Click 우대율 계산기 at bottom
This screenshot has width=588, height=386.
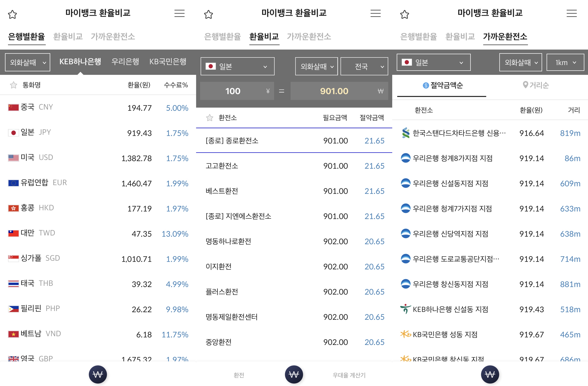pyautogui.click(x=349, y=375)
